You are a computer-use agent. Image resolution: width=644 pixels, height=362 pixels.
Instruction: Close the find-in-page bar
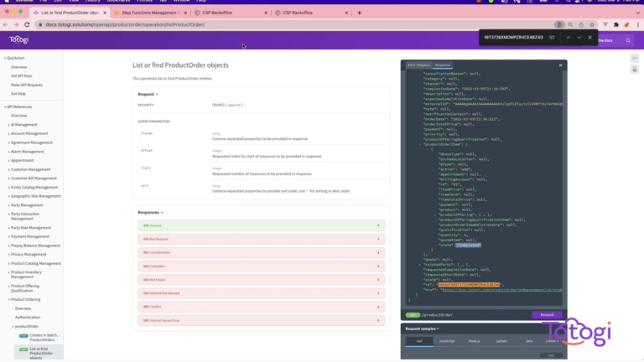point(590,38)
